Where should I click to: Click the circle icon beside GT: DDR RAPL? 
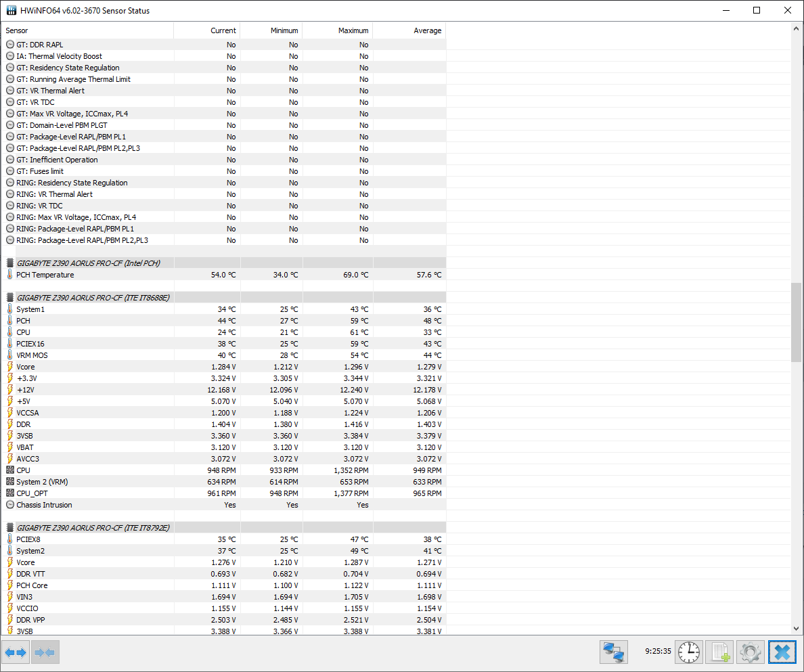click(x=9, y=45)
